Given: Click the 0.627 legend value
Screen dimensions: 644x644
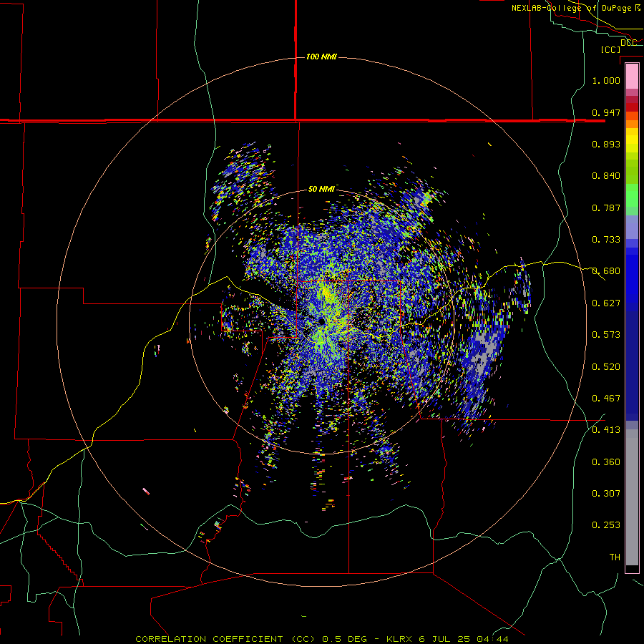Looking at the screenshot, I should pyautogui.click(x=606, y=303).
